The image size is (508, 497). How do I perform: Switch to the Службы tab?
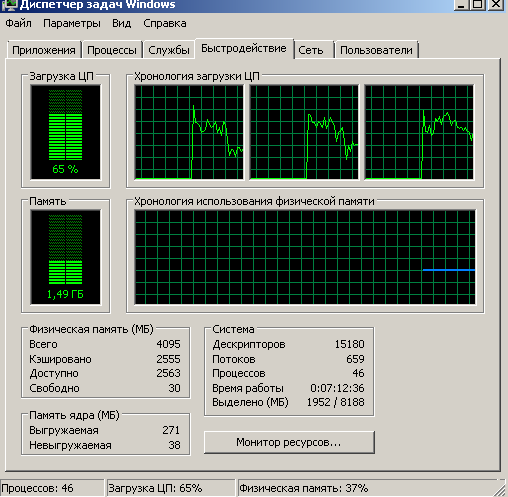[169, 50]
